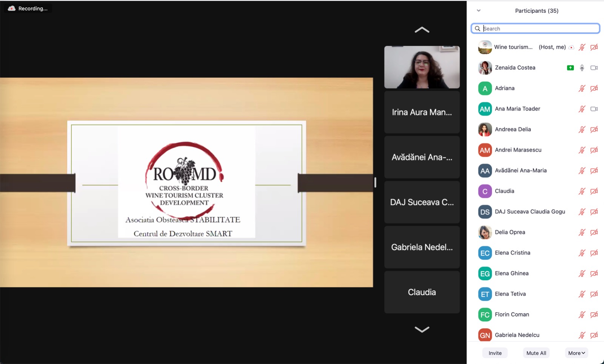
Task: Click Elena Ghinea's disabled camera icon
Action: tap(594, 273)
